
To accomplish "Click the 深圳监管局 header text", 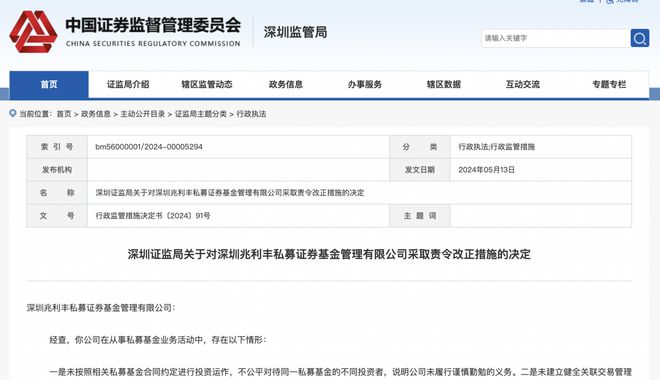I will tap(295, 32).
